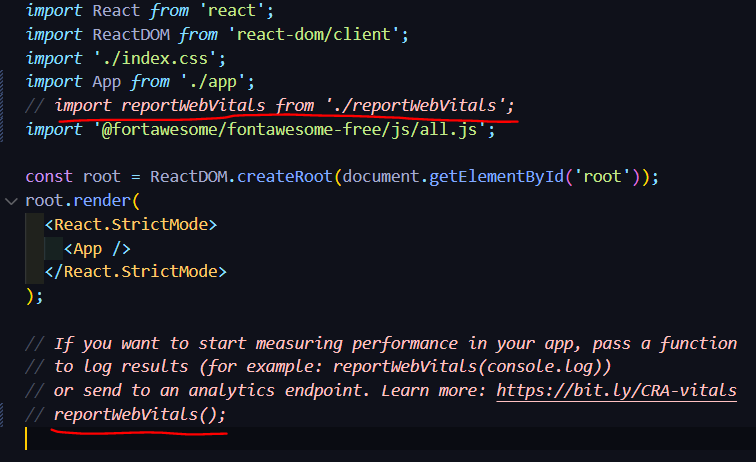756x462 pixels.
Task: Click the comment 'to log results' line
Action: pos(318,367)
